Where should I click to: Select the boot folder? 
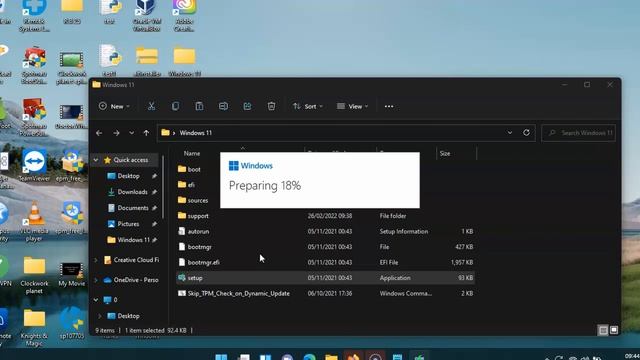click(194, 169)
